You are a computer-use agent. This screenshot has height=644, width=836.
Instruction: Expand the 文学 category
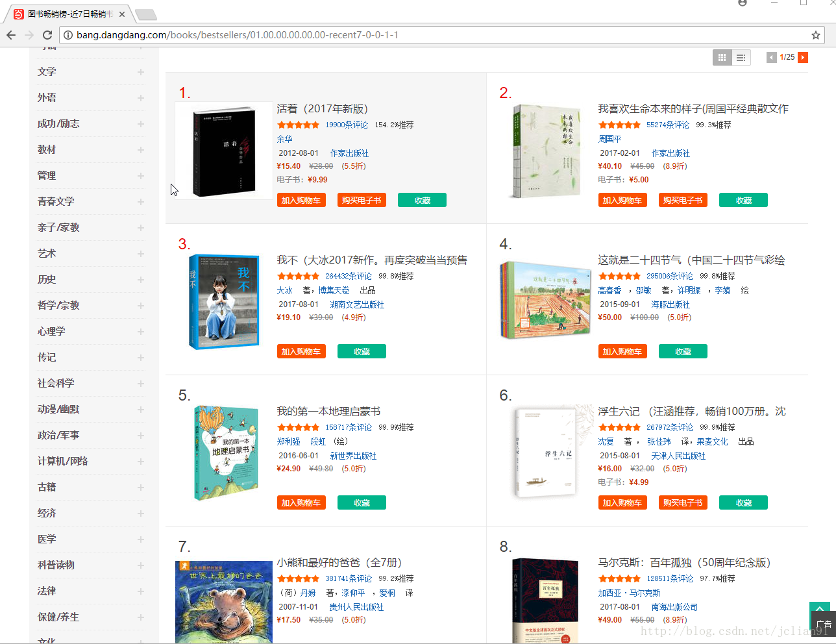point(141,72)
